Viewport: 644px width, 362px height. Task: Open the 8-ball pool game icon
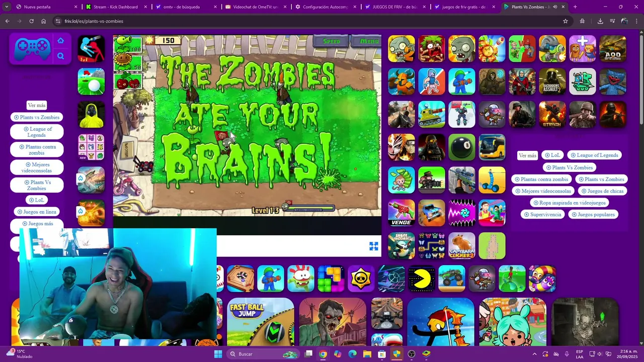(462, 147)
